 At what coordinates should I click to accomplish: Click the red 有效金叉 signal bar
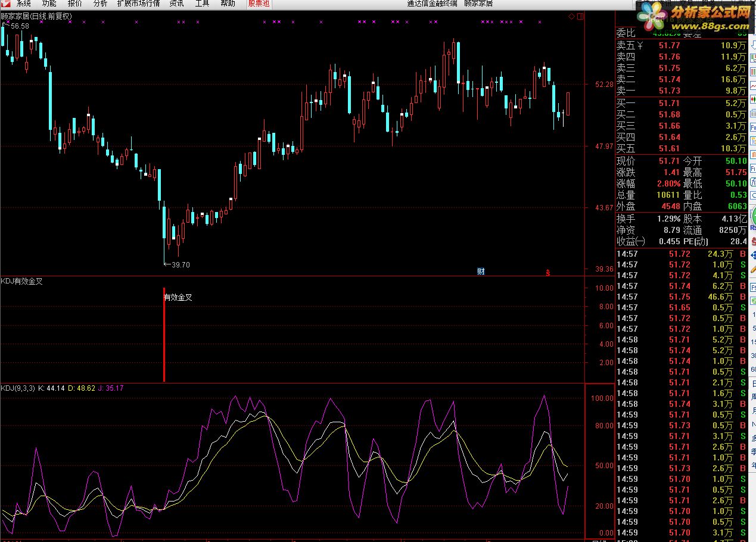pyautogui.click(x=164, y=335)
